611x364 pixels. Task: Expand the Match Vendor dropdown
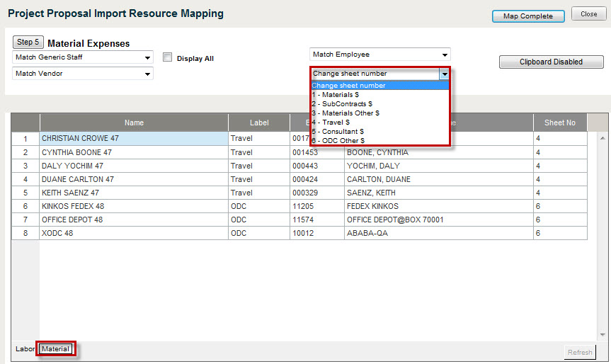[x=83, y=74]
